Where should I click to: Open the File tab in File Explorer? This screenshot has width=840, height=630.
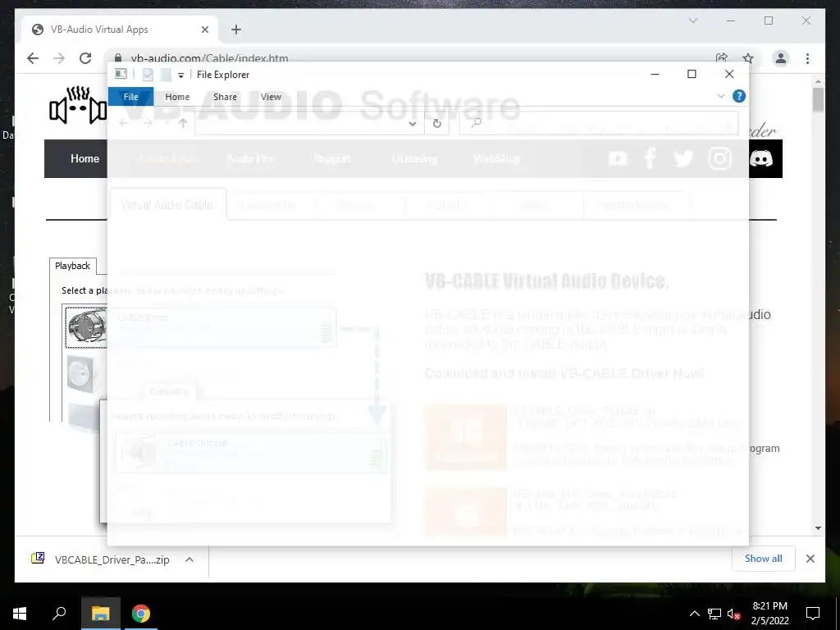[x=130, y=97]
